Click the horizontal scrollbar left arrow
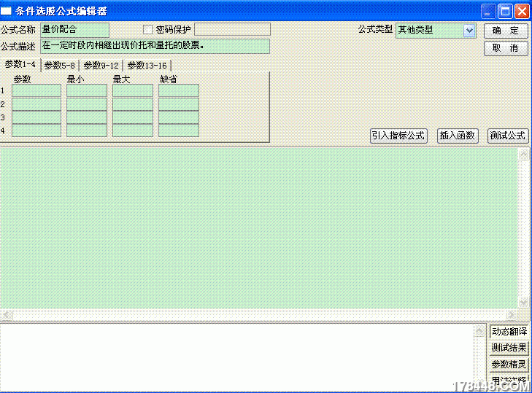532x393 pixels. pos(6,314)
